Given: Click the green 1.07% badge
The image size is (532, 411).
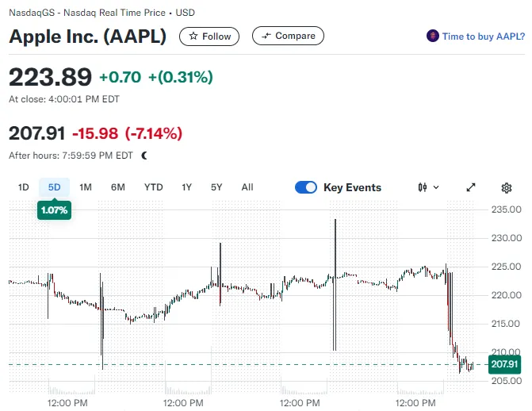Looking at the screenshot, I should pyautogui.click(x=55, y=210).
